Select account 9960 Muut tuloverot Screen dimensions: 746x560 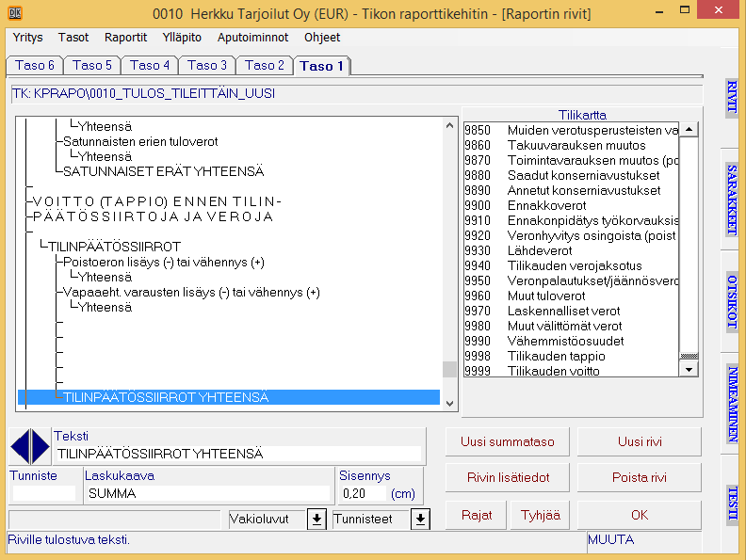pyautogui.click(x=571, y=296)
